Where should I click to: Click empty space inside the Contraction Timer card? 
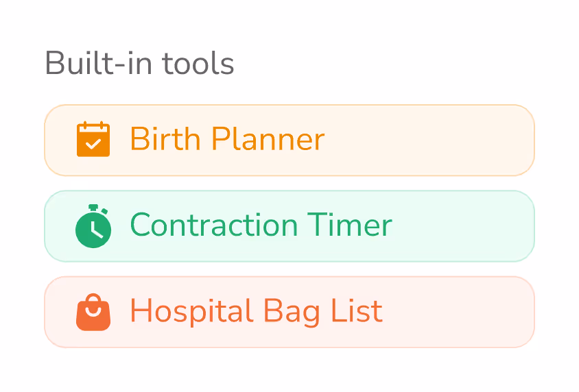click(x=462, y=226)
